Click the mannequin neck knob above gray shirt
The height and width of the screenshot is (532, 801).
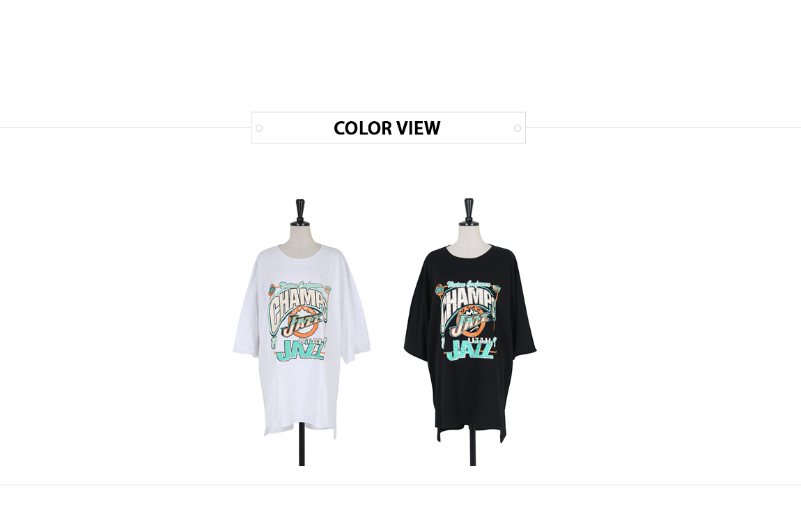pyautogui.click(x=300, y=212)
